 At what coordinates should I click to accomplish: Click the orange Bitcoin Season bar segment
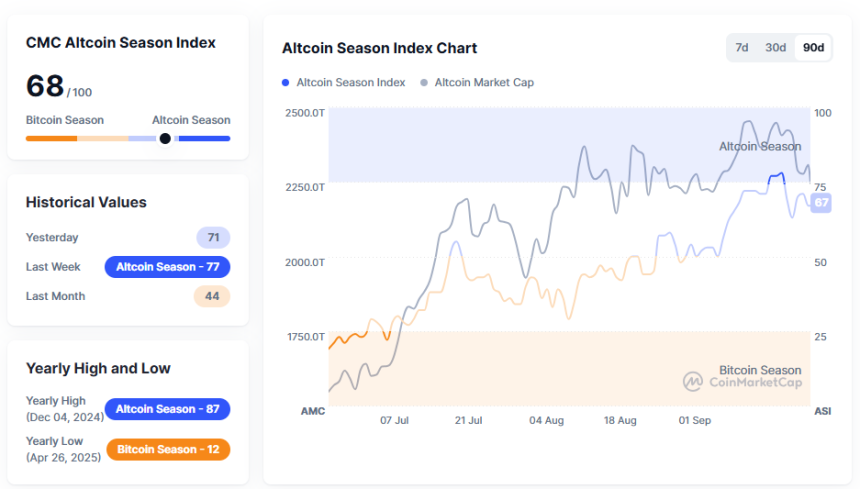(51, 138)
